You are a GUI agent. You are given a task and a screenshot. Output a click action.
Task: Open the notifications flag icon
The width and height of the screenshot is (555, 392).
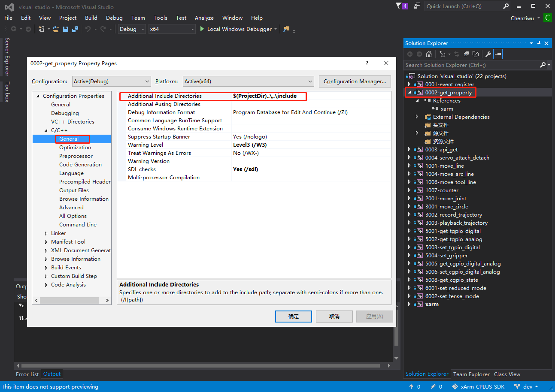pyautogui.click(x=402, y=6)
